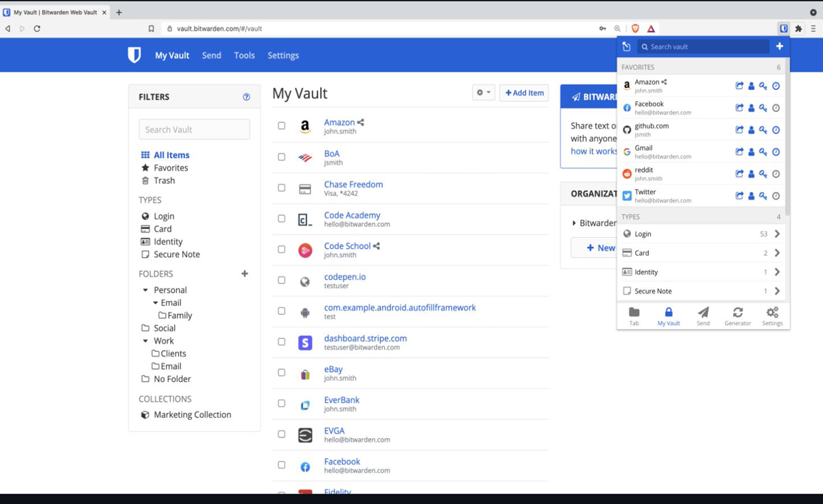Click inside the Search Vault field

click(194, 129)
